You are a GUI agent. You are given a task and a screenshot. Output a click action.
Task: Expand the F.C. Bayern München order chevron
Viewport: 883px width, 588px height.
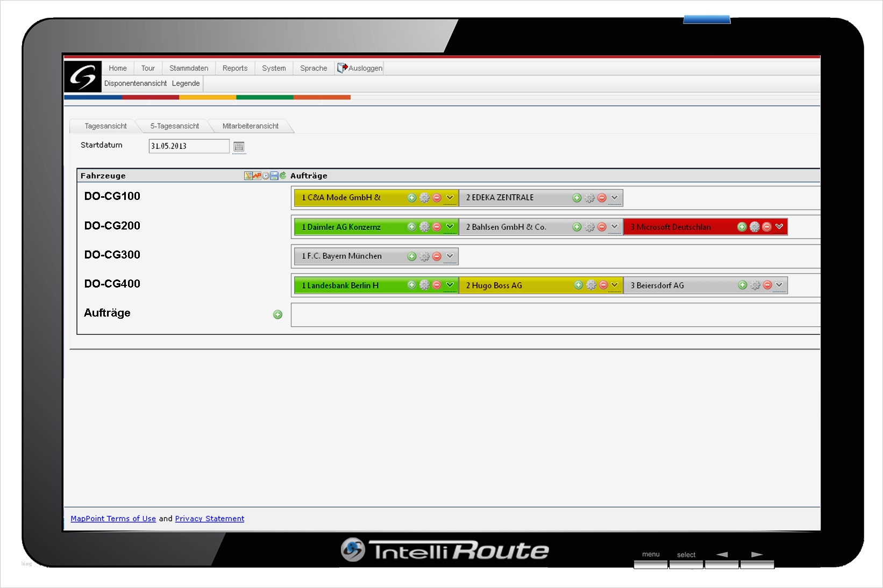pos(450,256)
